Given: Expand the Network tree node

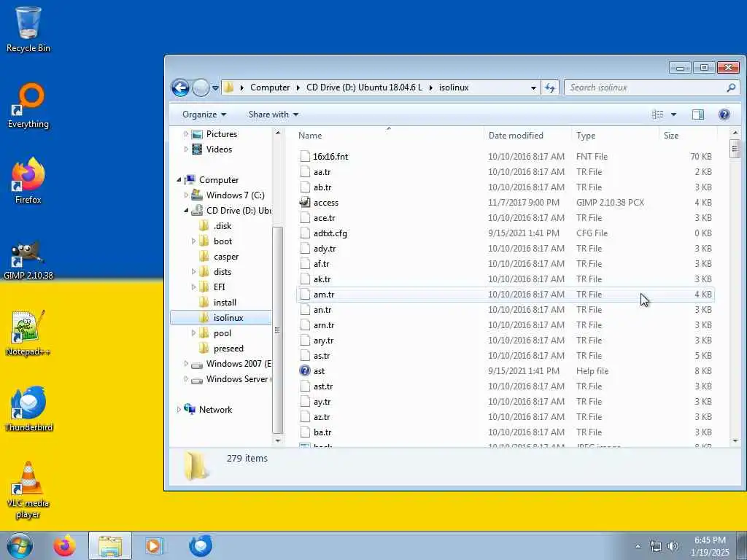Looking at the screenshot, I should pos(179,410).
